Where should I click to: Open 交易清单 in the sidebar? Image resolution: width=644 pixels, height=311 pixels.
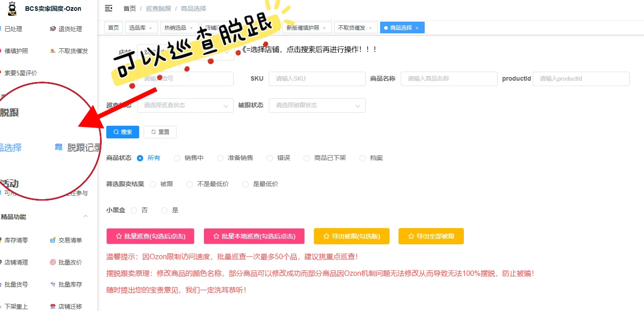pos(66,240)
